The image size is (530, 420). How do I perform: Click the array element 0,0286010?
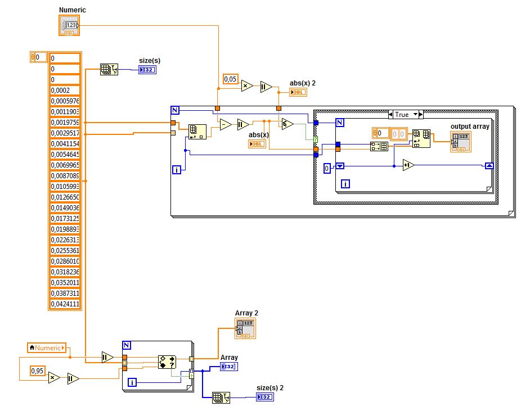pyautogui.click(x=65, y=261)
